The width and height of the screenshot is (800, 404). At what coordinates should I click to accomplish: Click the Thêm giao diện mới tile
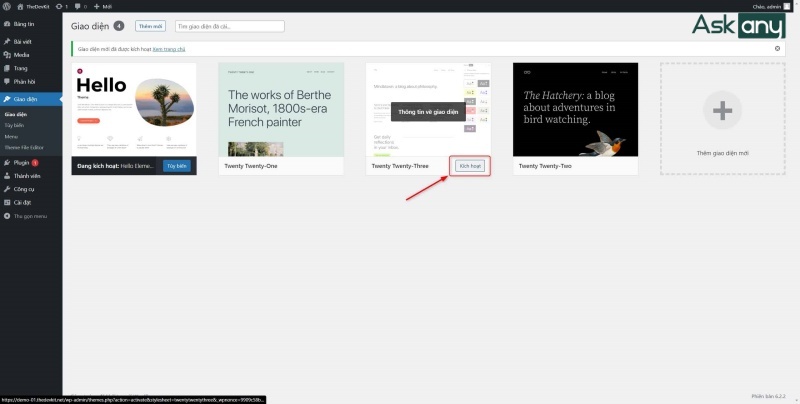tap(722, 119)
